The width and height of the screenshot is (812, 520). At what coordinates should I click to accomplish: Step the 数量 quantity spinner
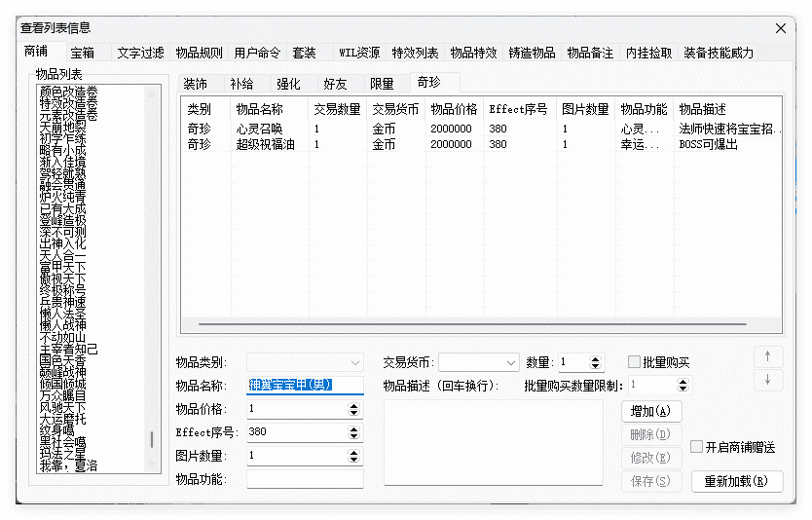click(596, 362)
